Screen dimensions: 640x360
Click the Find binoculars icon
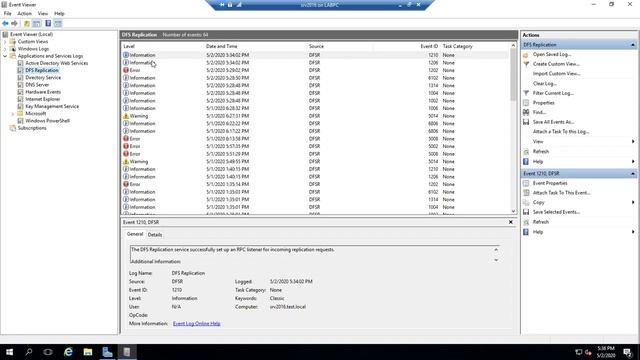pos(526,112)
